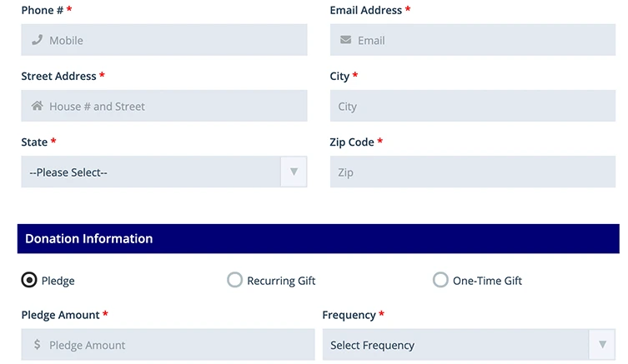Click the State dropdown arrow
The height and width of the screenshot is (364, 628).
click(294, 172)
